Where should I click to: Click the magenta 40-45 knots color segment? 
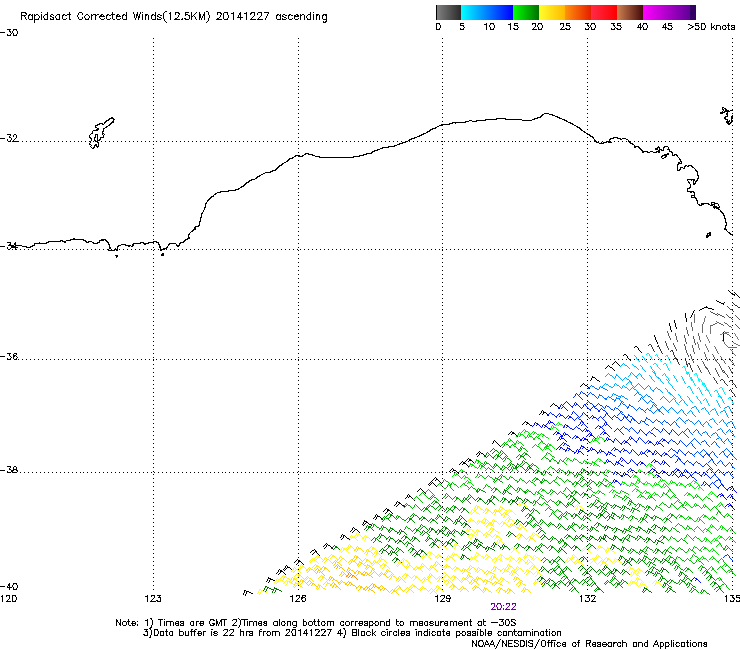[x=656, y=12]
